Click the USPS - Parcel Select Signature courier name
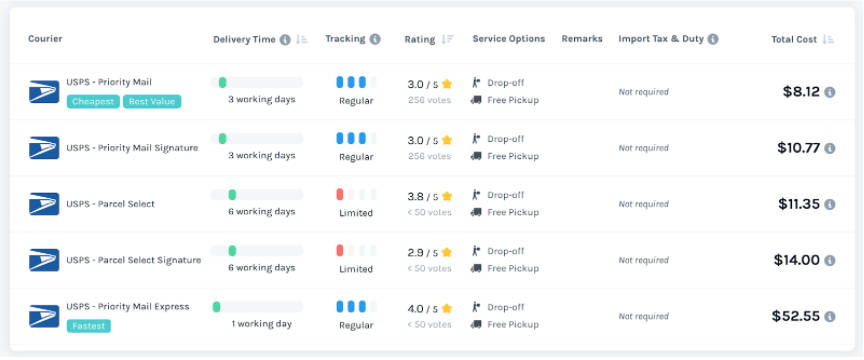Viewport: 864px width, 360px height. click(x=134, y=260)
